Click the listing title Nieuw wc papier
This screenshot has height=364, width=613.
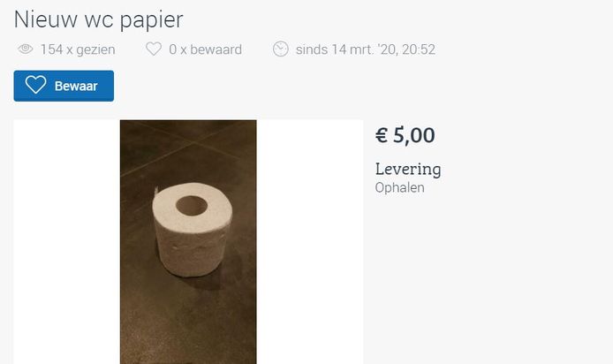click(x=99, y=19)
